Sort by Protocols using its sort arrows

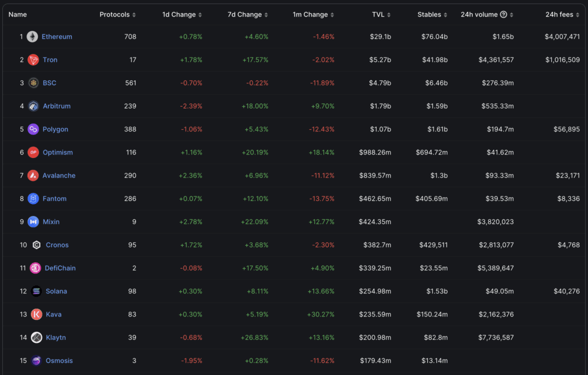[x=134, y=14]
